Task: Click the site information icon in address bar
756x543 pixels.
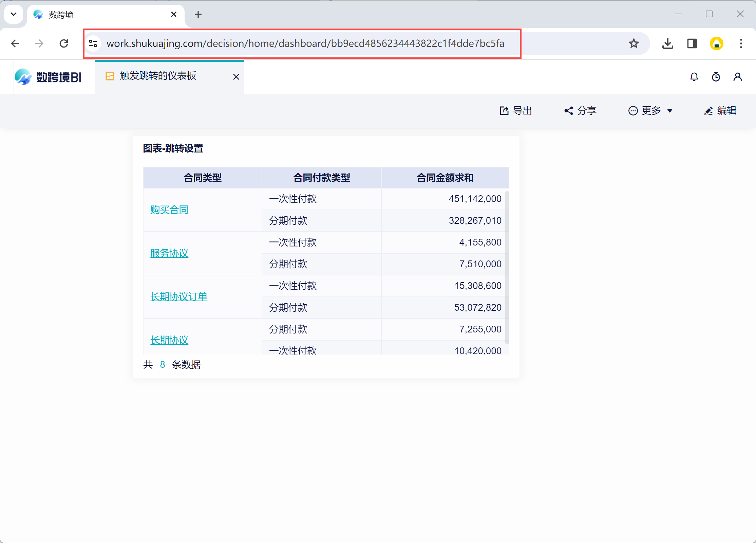Action: [93, 43]
